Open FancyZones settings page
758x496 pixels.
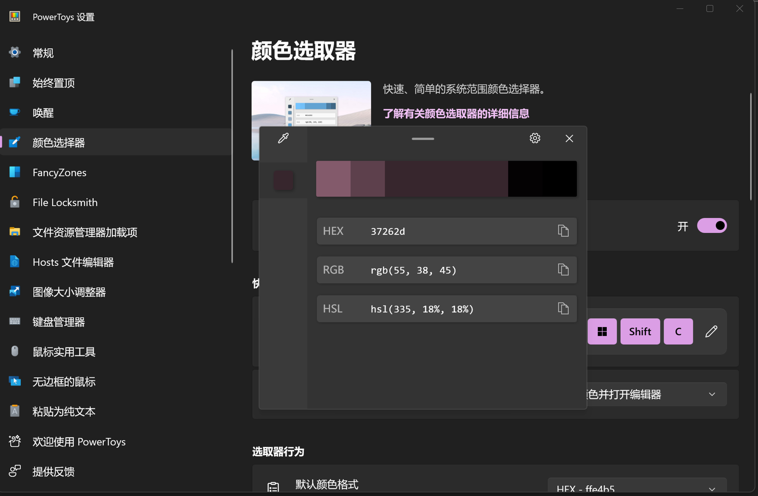point(59,172)
